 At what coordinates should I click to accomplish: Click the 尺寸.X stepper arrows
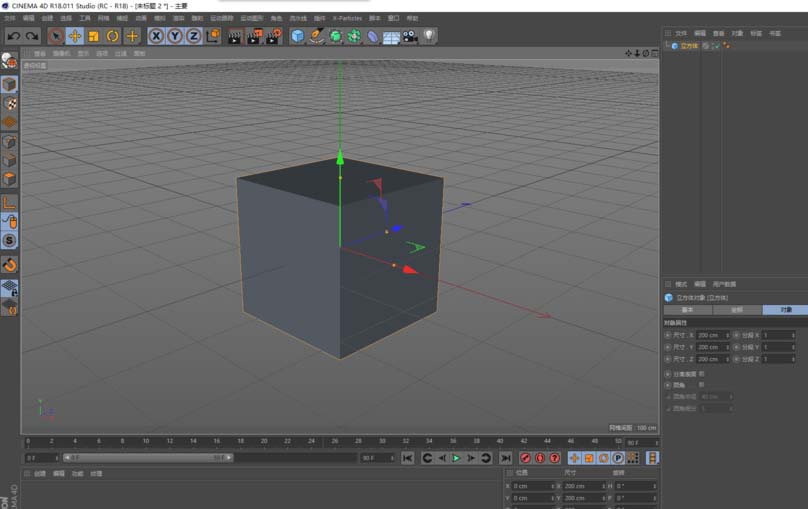[727, 335]
